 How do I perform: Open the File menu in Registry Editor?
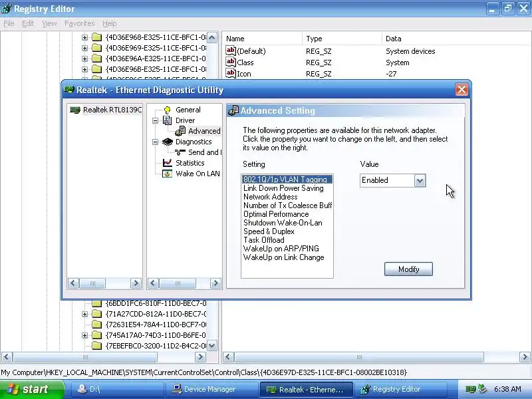pyautogui.click(x=9, y=23)
